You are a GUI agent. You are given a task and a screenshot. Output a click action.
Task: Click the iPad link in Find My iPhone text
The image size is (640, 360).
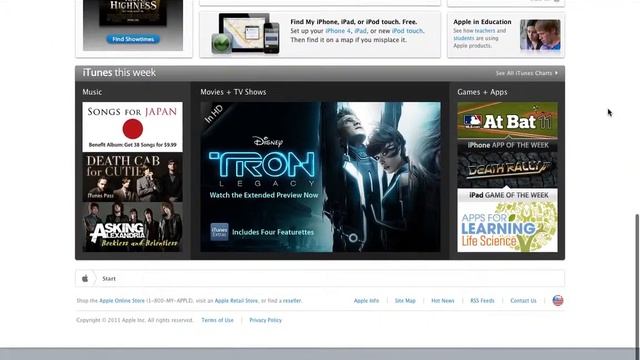pyautogui.click(x=360, y=31)
